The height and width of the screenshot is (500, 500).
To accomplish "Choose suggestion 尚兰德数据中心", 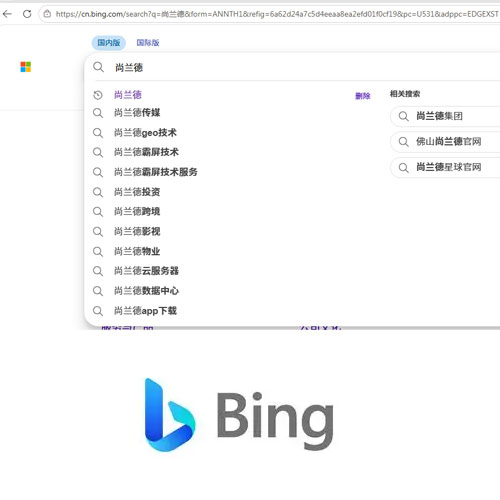I will tap(146, 291).
